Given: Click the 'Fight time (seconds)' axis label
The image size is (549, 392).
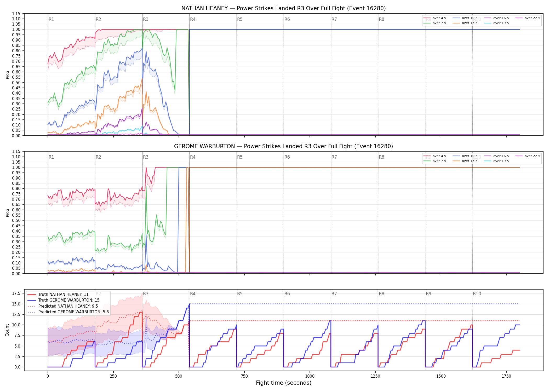Looking at the screenshot, I should pos(284,383).
